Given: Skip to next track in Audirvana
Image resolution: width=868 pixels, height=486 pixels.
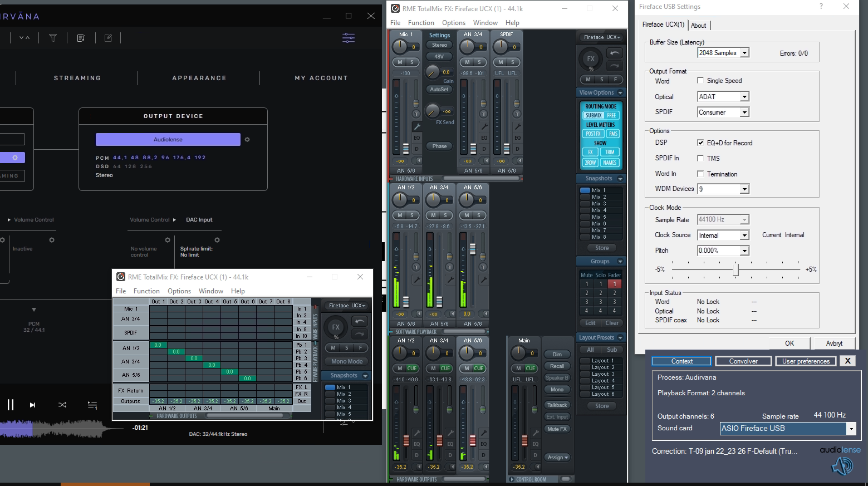Looking at the screenshot, I should click(33, 405).
